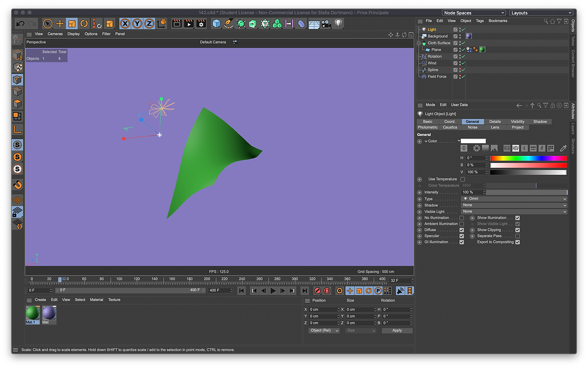Screen dimensions: 588x368
Task: Uncheck the Specular checkbox
Action: point(461,236)
